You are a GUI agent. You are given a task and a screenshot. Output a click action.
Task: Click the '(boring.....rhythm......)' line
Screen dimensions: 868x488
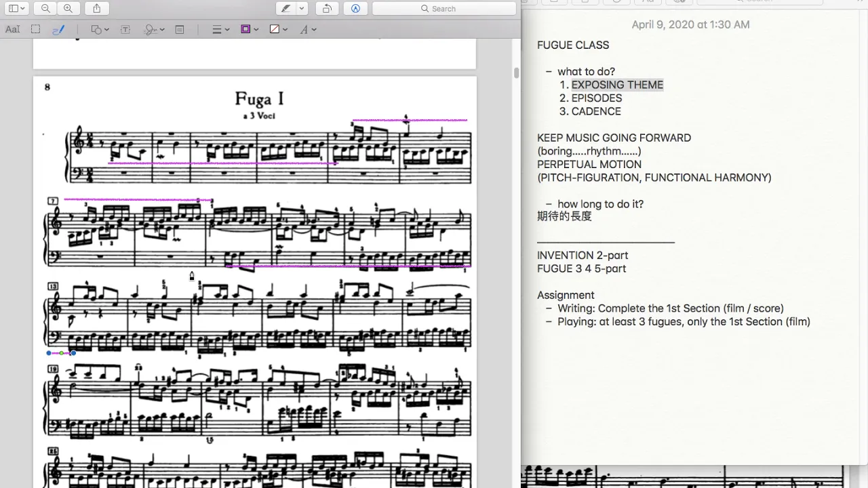pyautogui.click(x=589, y=151)
